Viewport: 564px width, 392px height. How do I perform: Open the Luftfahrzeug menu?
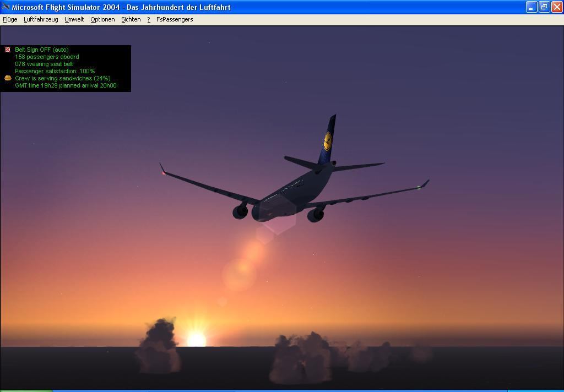click(x=41, y=19)
